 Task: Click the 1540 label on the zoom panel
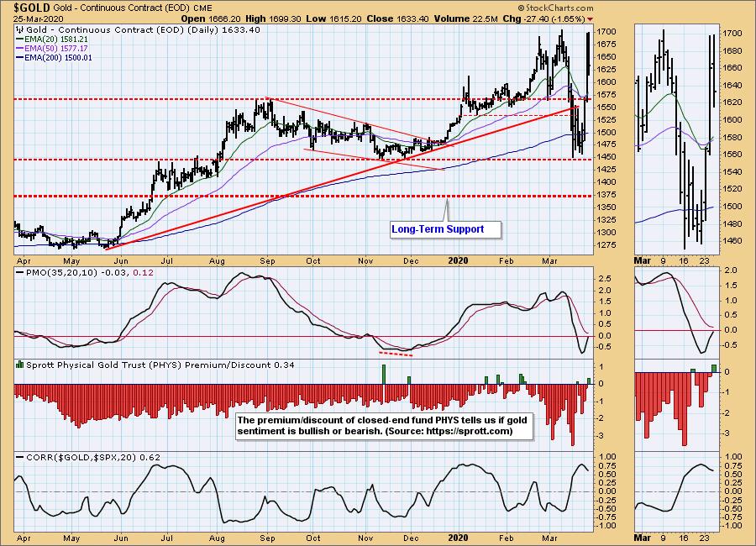[732, 171]
